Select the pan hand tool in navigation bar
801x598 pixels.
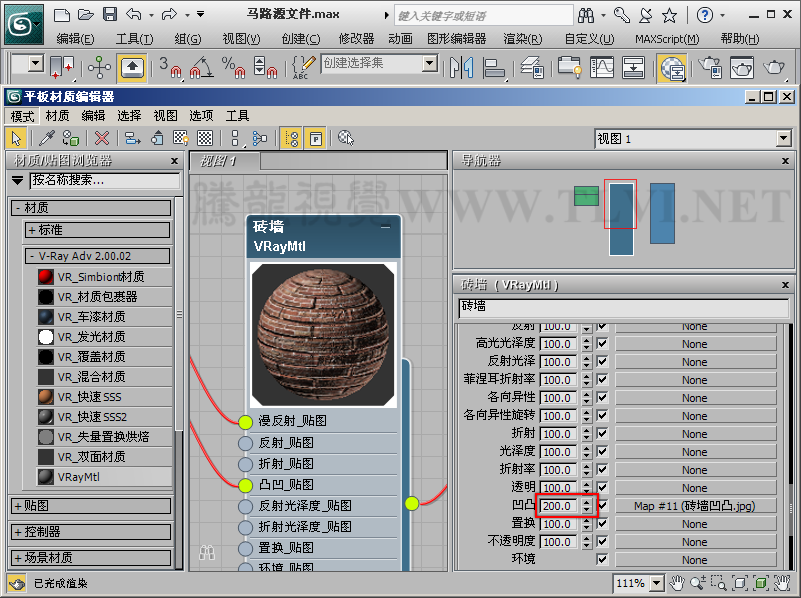coord(678,583)
